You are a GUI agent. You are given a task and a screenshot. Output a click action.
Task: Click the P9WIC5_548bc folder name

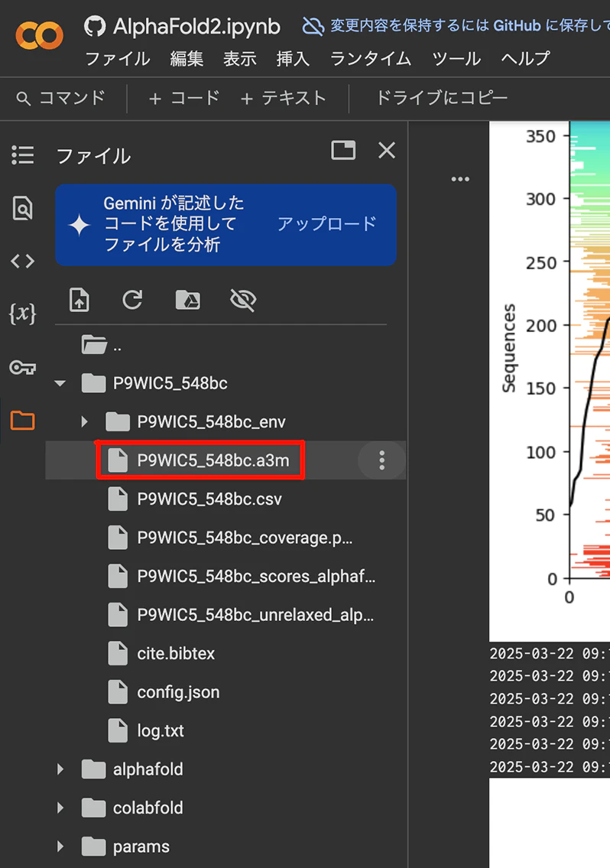coord(170,383)
